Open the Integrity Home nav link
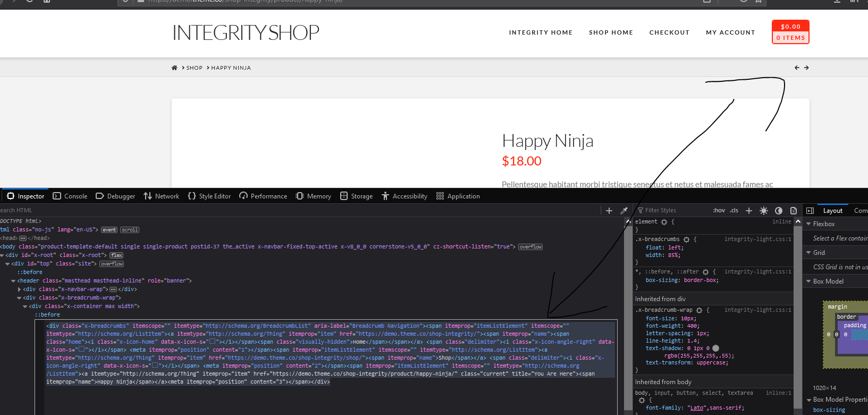 541,32
